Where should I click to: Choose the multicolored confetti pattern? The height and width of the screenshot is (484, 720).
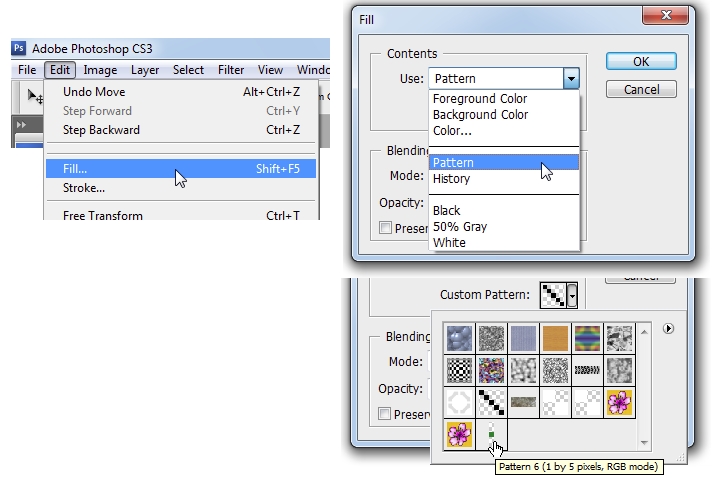tap(491, 370)
